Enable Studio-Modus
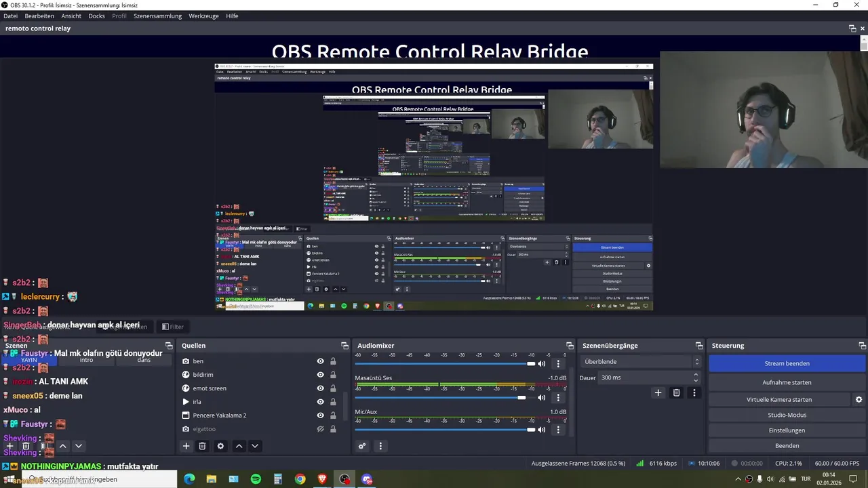 (x=787, y=415)
